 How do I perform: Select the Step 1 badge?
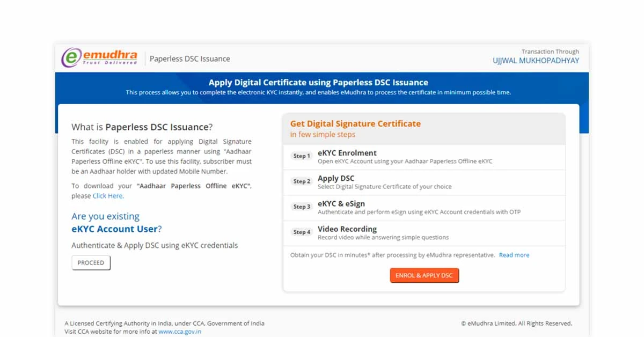[x=302, y=156]
